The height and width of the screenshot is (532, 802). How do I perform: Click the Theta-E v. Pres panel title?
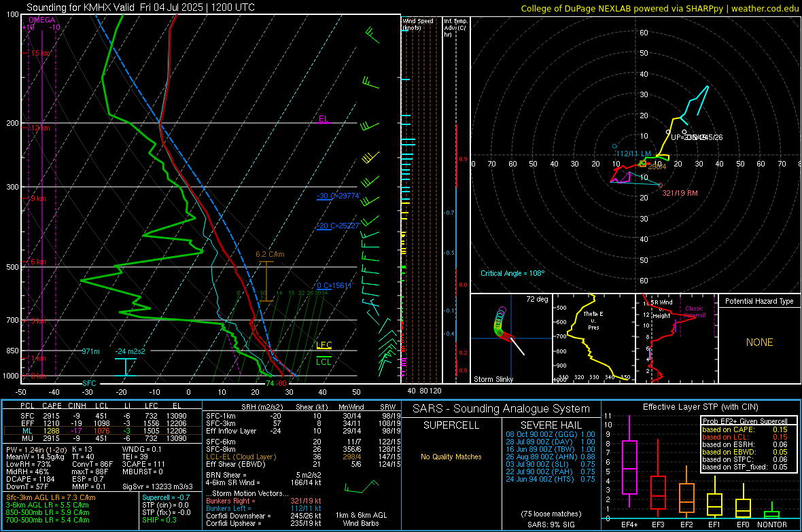(x=593, y=320)
